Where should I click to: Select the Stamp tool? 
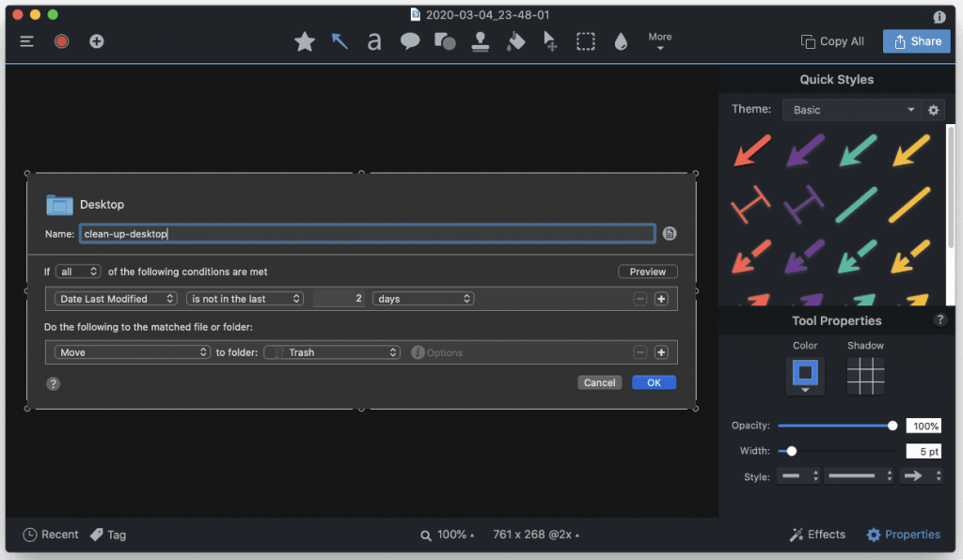pyautogui.click(x=480, y=41)
